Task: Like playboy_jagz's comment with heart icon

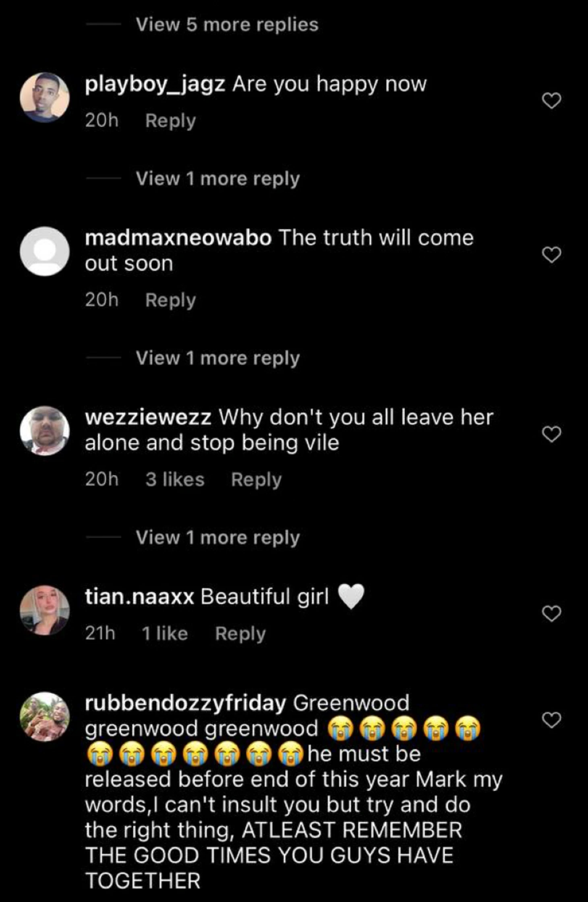Action: 551,100
